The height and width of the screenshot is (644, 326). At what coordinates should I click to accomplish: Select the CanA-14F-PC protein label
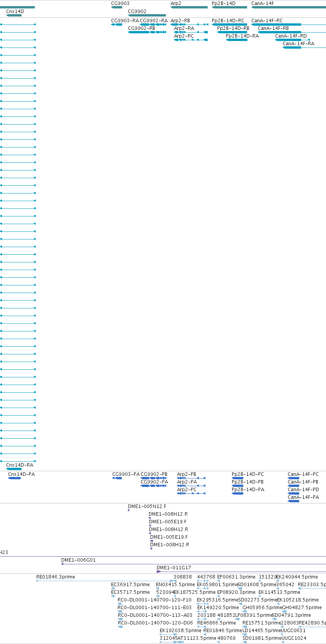[303, 474]
